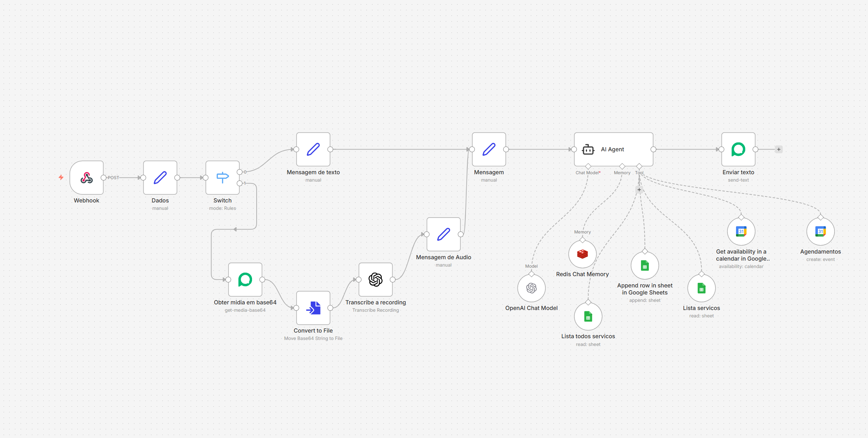
Task: Open the OpenAI Chat Model node
Action: [531, 288]
